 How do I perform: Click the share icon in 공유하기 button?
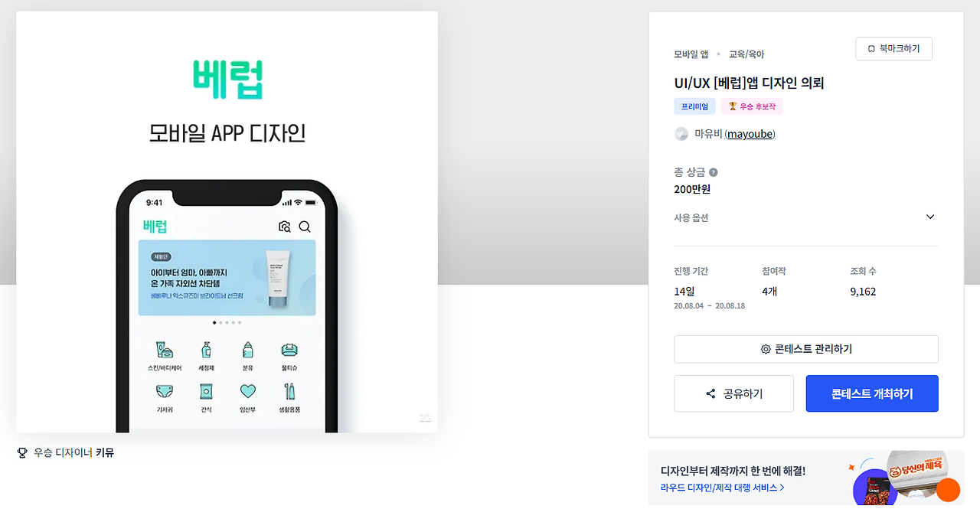710,393
